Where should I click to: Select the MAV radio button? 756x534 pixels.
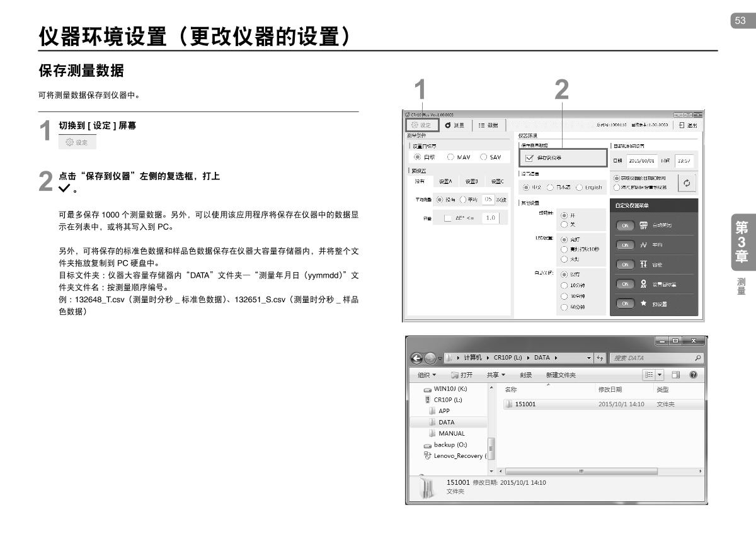(x=450, y=157)
